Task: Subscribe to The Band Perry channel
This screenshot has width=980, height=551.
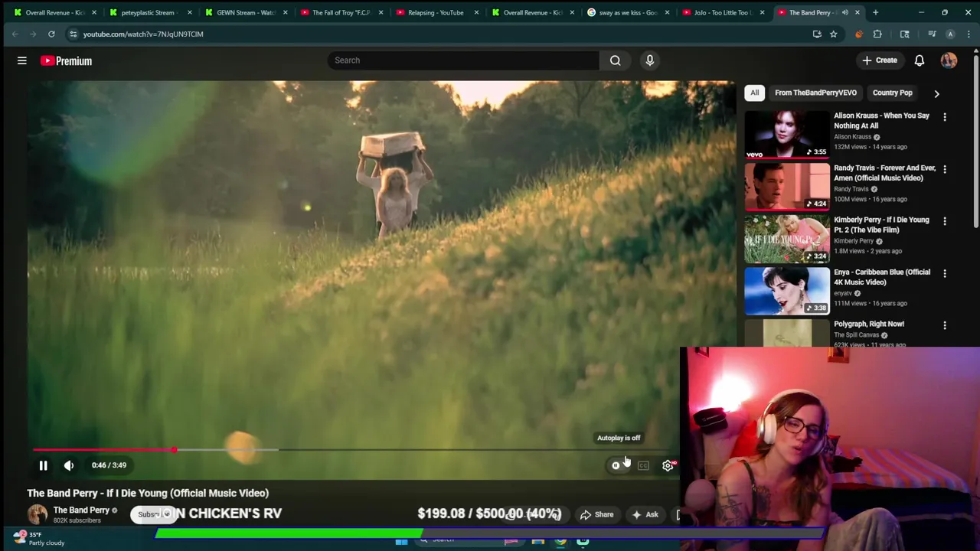Action: [x=152, y=514]
